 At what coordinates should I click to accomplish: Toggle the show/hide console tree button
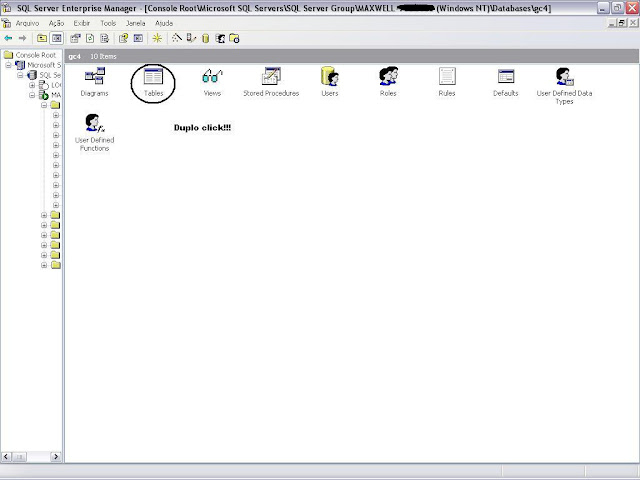56,38
